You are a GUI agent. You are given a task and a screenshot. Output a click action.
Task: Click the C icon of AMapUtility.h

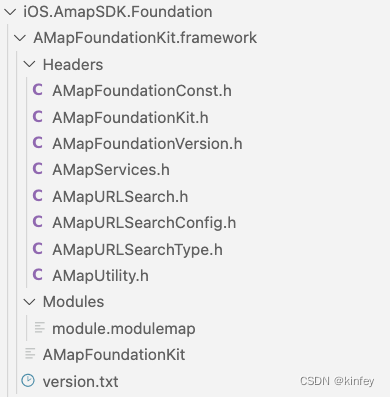(x=37, y=275)
